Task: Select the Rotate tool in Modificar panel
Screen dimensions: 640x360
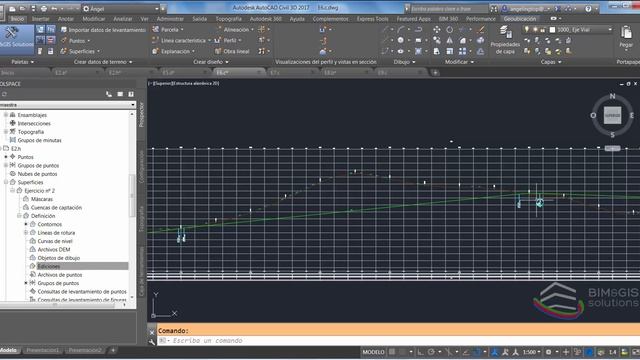Action: tap(449, 30)
